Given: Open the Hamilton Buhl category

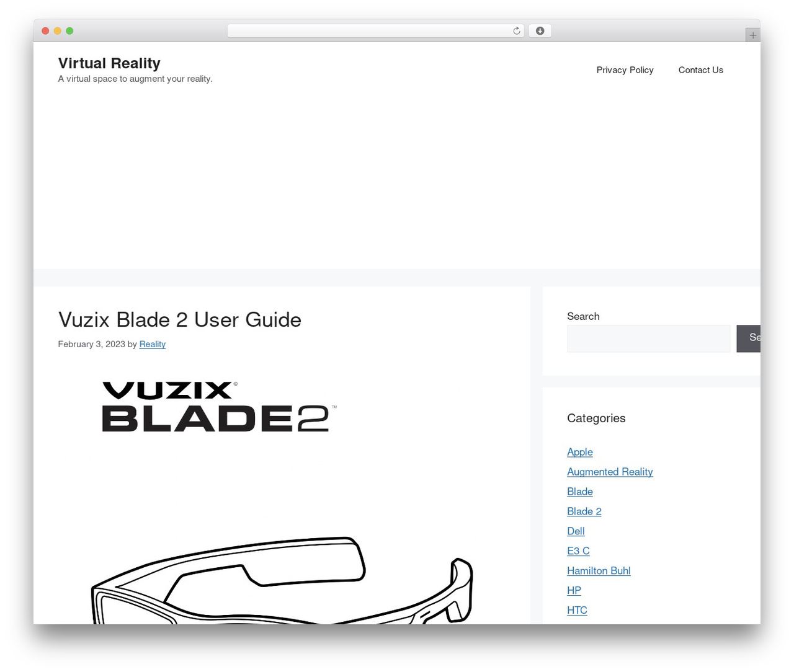Looking at the screenshot, I should point(599,571).
